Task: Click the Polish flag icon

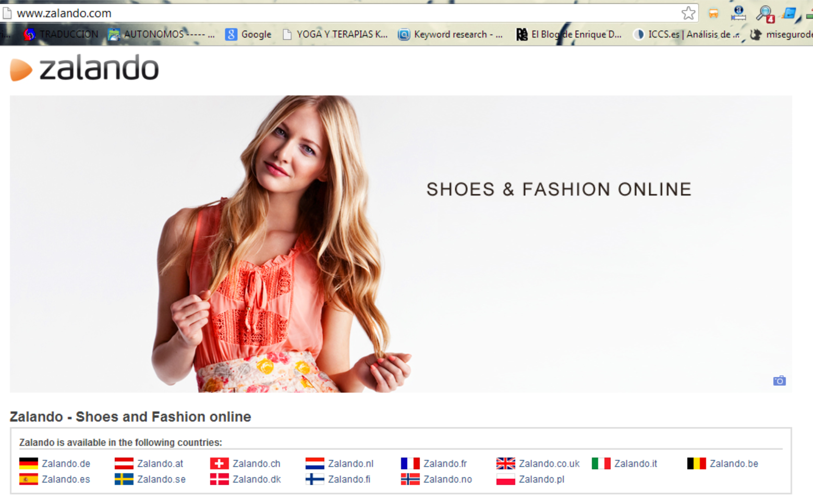Action: point(506,479)
